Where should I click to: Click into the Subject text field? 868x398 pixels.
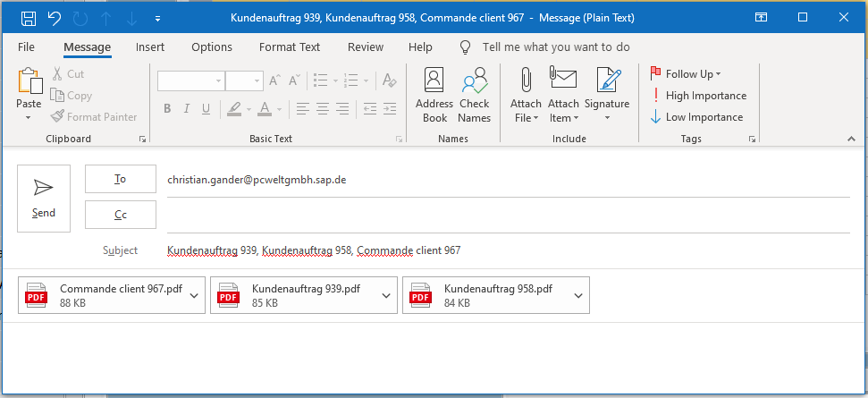(508, 250)
